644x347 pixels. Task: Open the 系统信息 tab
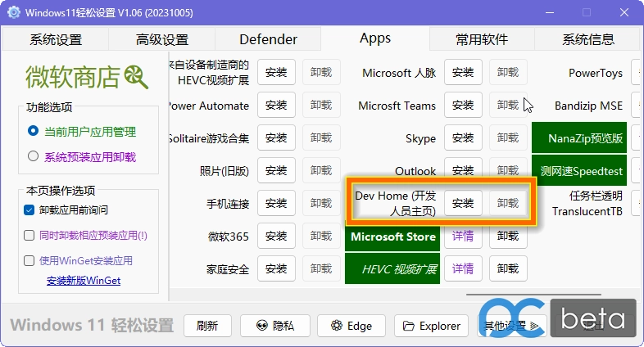(x=588, y=39)
